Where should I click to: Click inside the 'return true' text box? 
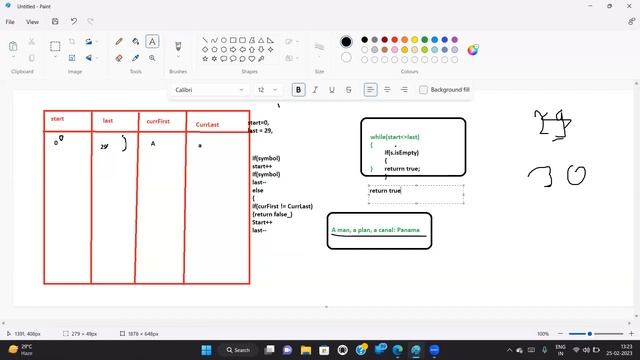coord(416,194)
